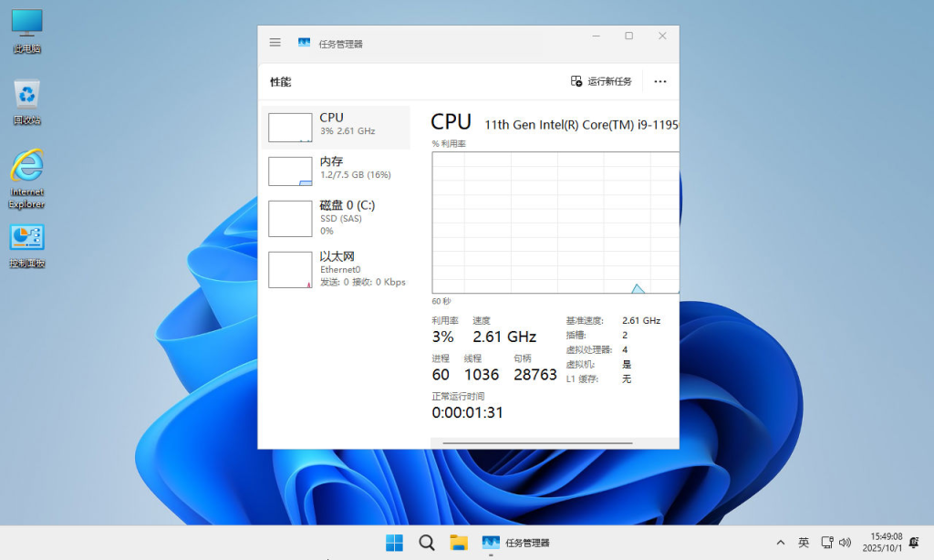Expand the Task Manager navigation menu
Image resolution: width=934 pixels, height=560 pixels.
click(275, 42)
